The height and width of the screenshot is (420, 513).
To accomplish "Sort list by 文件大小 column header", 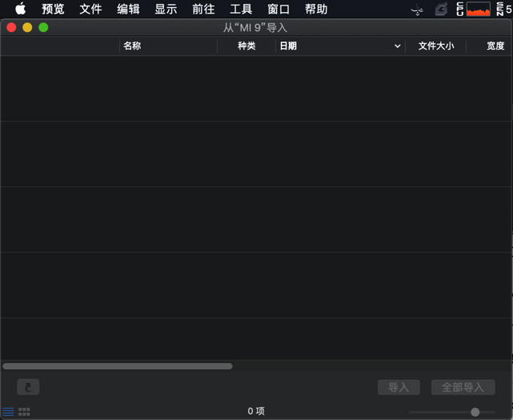I will [435, 46].
